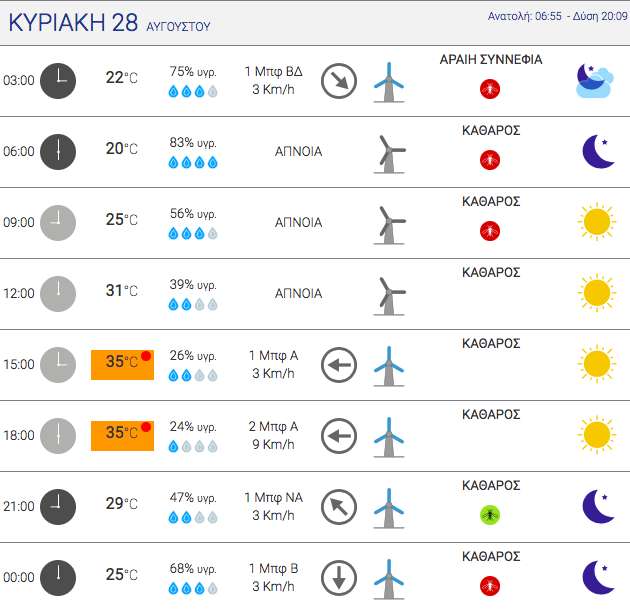
Task: Click the ΑΡΑΙΗ ΣΥΝΝΕΦΙΑ condition label
Action: 491,59
